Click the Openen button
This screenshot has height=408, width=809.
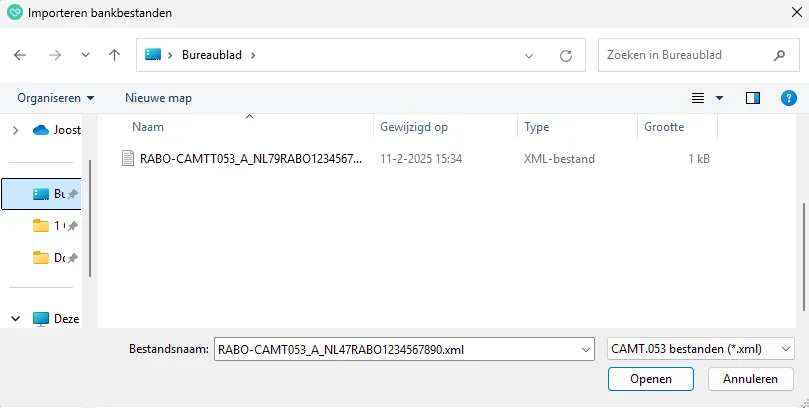(650, 380)
